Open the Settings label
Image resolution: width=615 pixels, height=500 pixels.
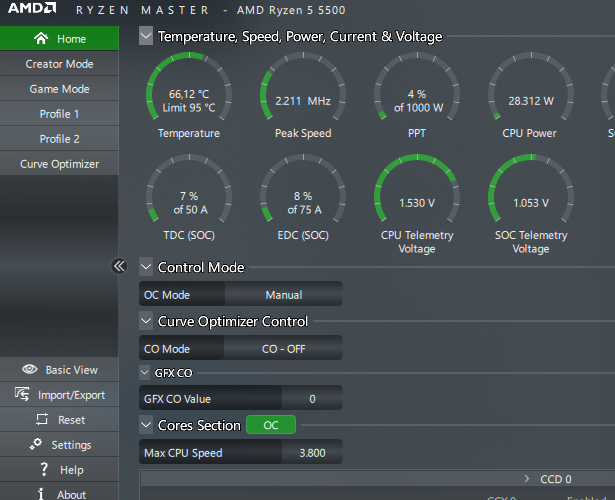click(71, 445)
